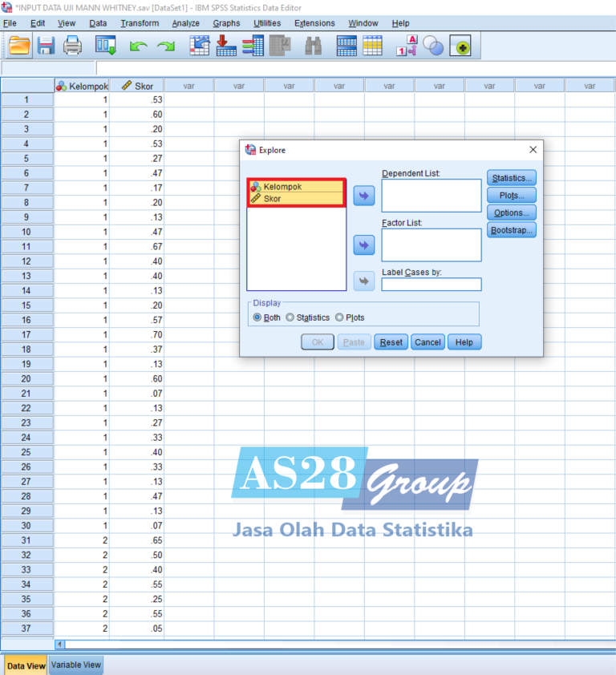616x675 pixels.
Task: Click the Find binoculars icon
Action: point(313,46)
